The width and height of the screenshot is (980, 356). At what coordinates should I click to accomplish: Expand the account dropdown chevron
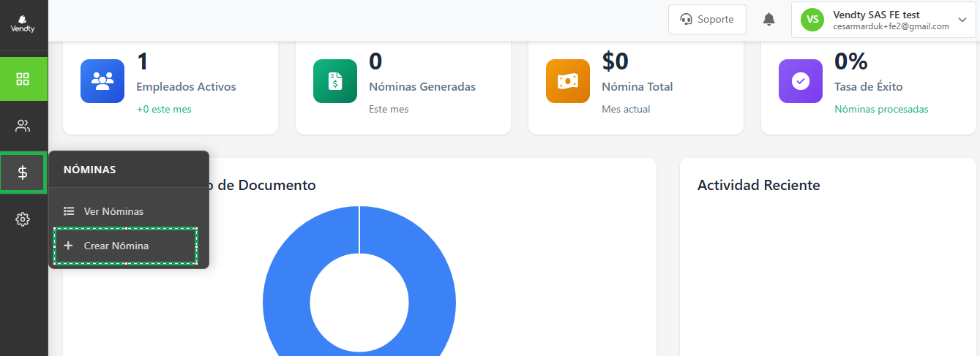[962, 20]
